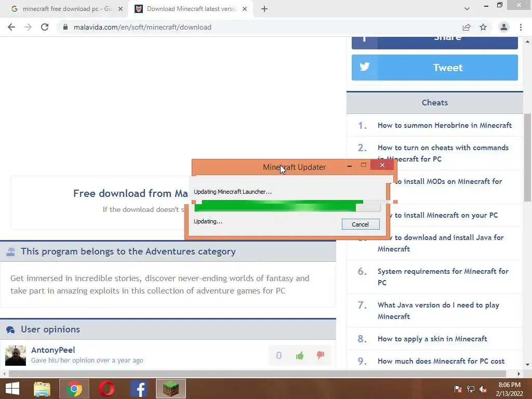
Task: Maximize the Minecraft Updater window
Action: [x=363, y=165]
